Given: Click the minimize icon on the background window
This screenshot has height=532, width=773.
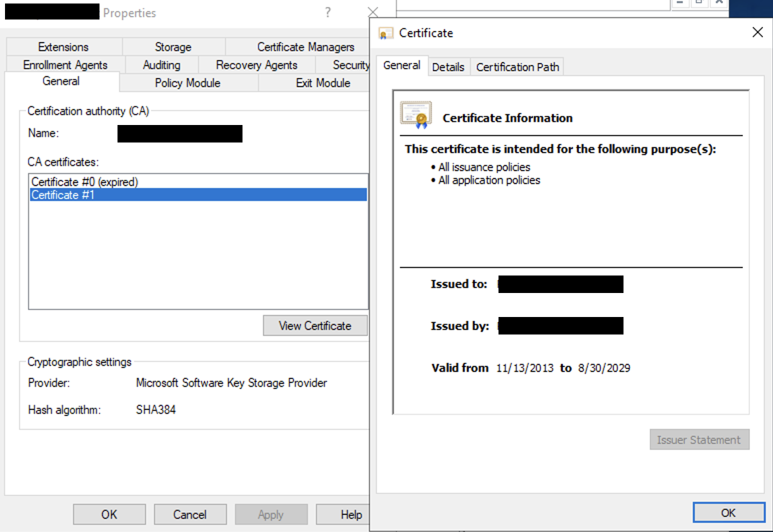Looking at the screenshot, I should click(680, 3).
